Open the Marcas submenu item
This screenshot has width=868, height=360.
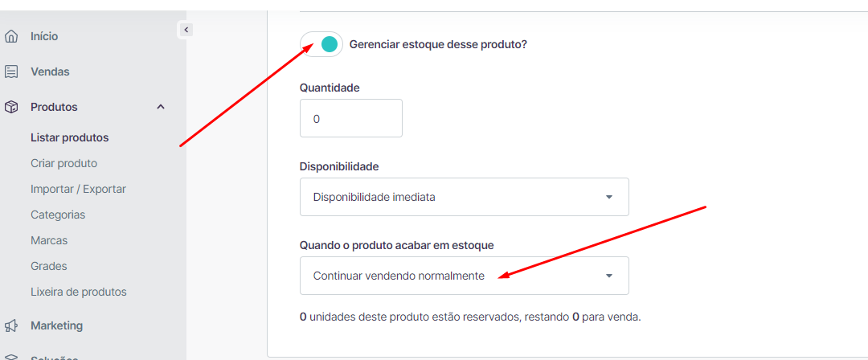pyautogui.click(x=49, y=240)
